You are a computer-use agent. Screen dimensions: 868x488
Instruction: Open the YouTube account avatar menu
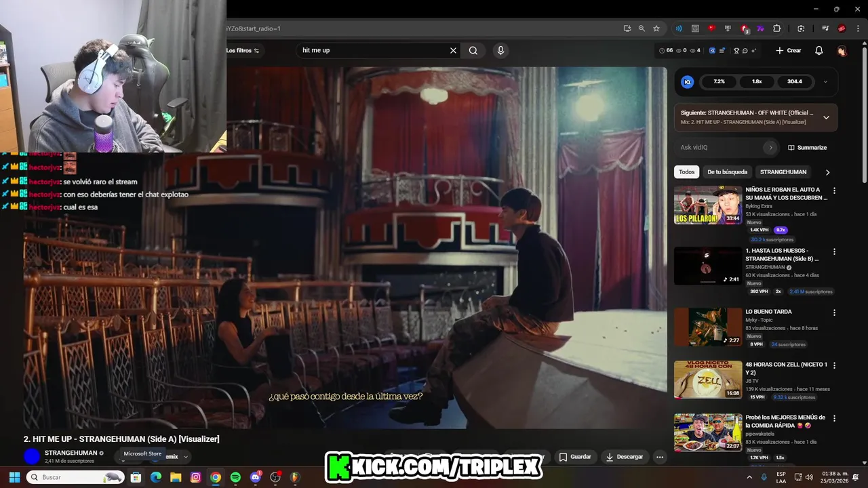(842, 51)
